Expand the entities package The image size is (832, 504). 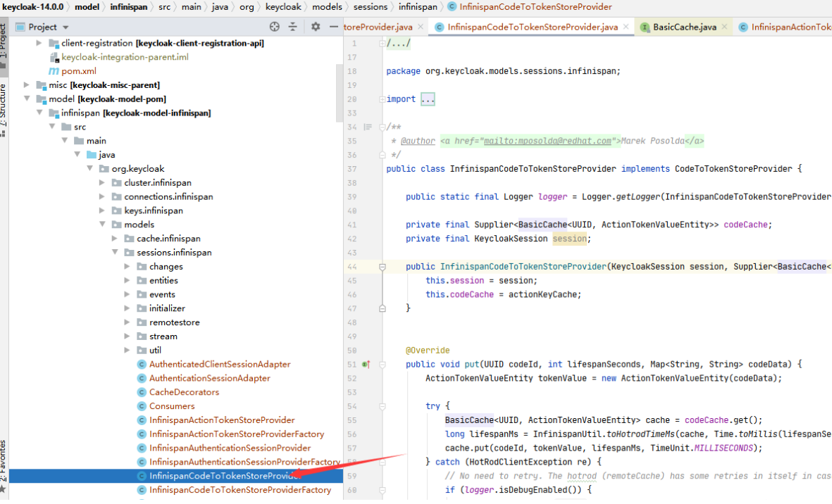[127, 280]
